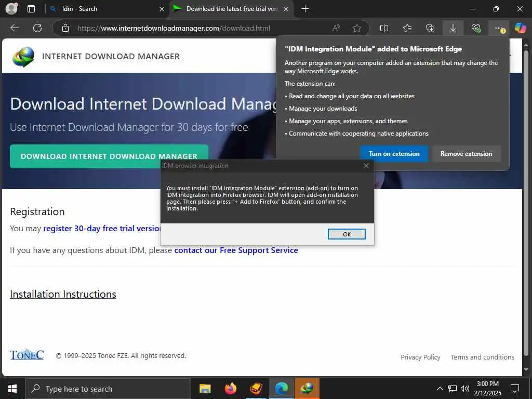Image resolution: width=532 pixels, height=399 pixels.
Task: Go back using the back arrow
Action: [14, 28]
